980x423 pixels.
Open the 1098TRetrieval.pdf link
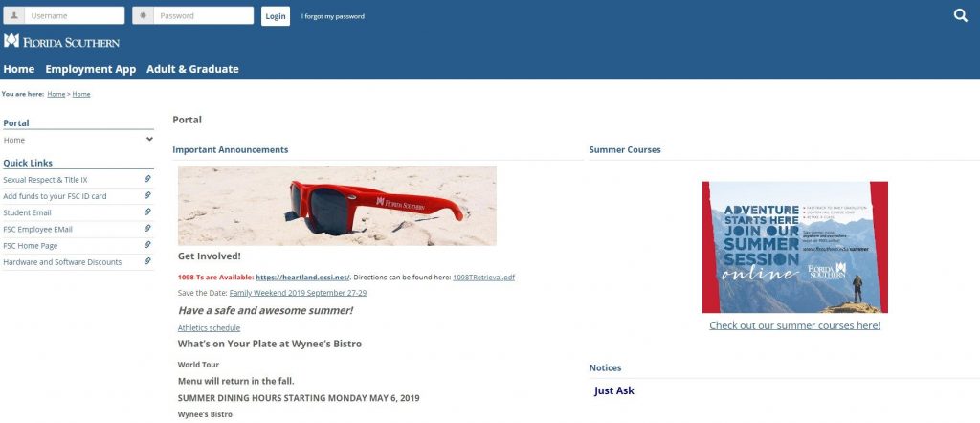[x=483, y=278]
